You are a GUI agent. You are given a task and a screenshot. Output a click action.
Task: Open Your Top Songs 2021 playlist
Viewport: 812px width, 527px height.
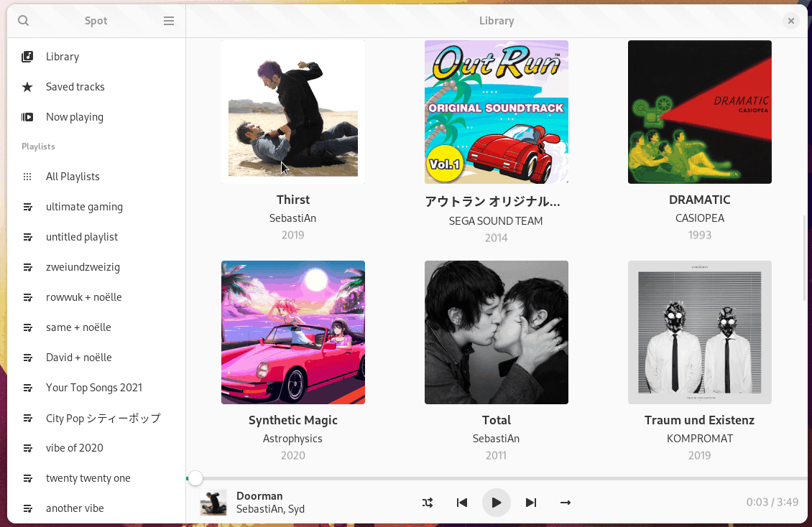click(96, 388)
